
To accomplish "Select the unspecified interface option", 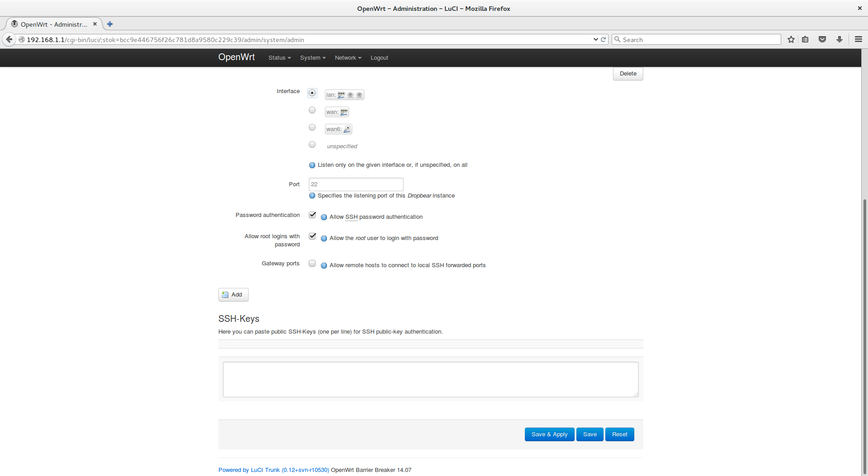I will pyautogui.click(x=312, y=145).
